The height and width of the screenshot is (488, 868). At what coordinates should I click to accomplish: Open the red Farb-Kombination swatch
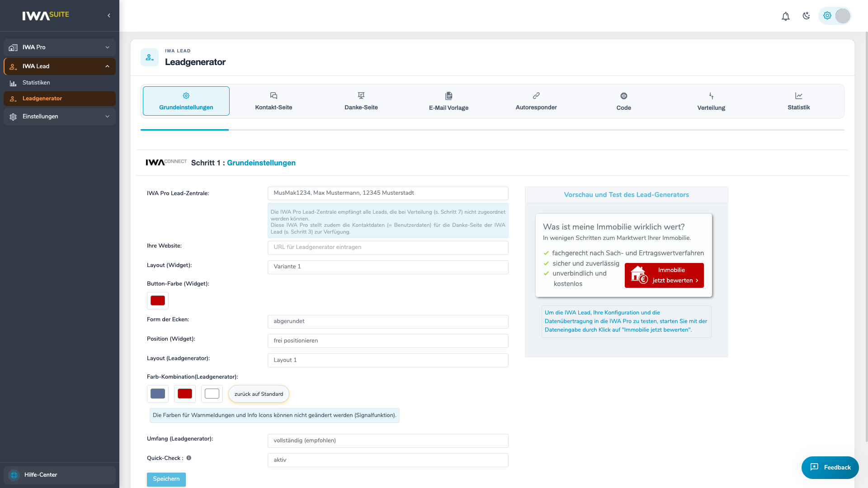pyautogui.click(x=185, y=394)
